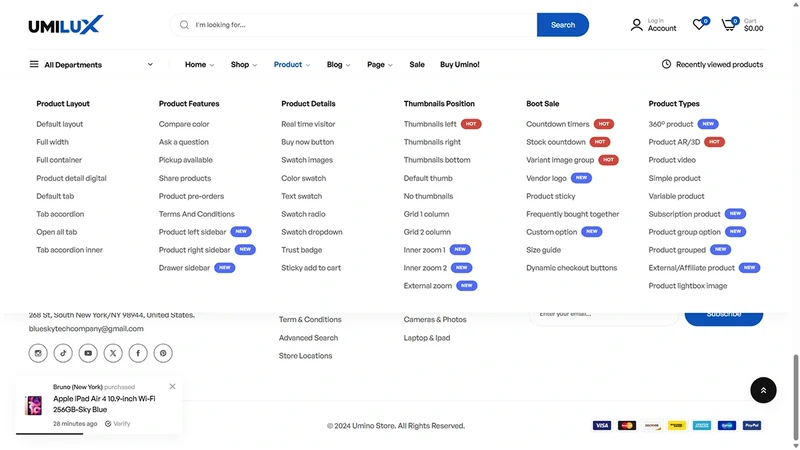Visit the Facebook social icon
The image size is (800, 450).
[138, 353]
